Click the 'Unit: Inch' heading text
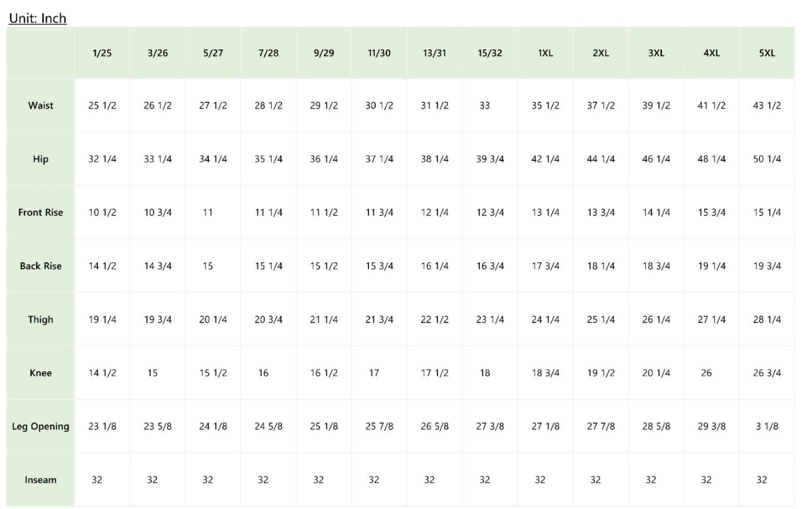 38,18
